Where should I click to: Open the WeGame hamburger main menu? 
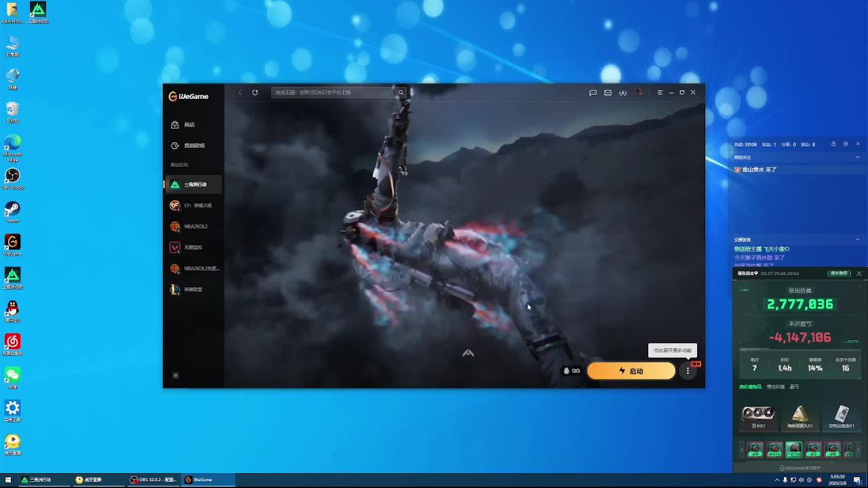[660, 92]
